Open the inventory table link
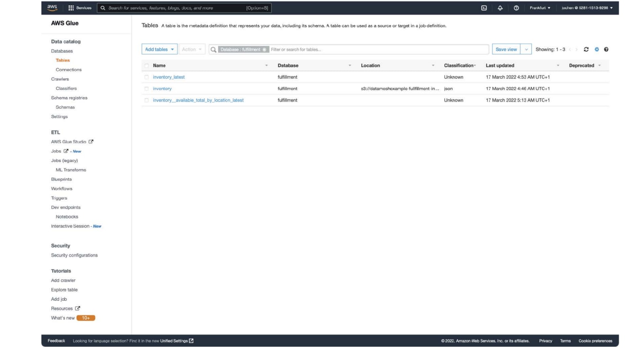Screen dimensions: 644x362 [162, 88]
